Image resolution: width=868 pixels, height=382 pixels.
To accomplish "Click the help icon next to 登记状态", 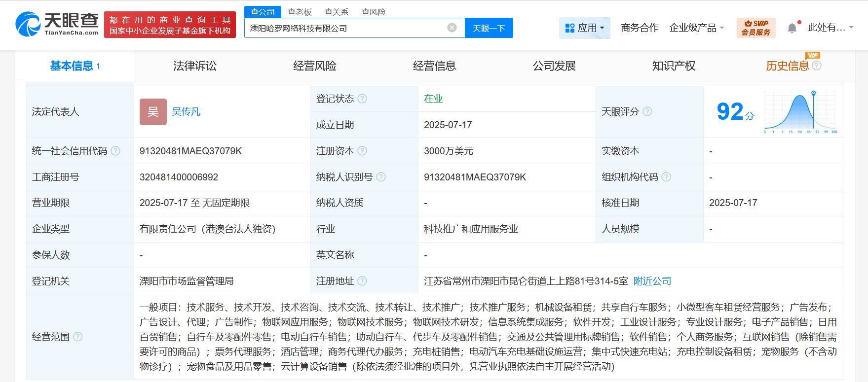I will [x=362, y=99].
